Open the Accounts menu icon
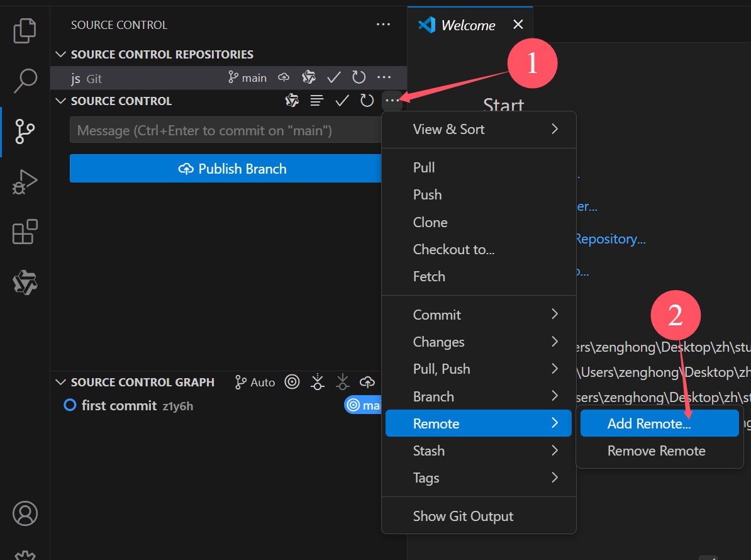This screenshot has height=560, width=751. 25,513
